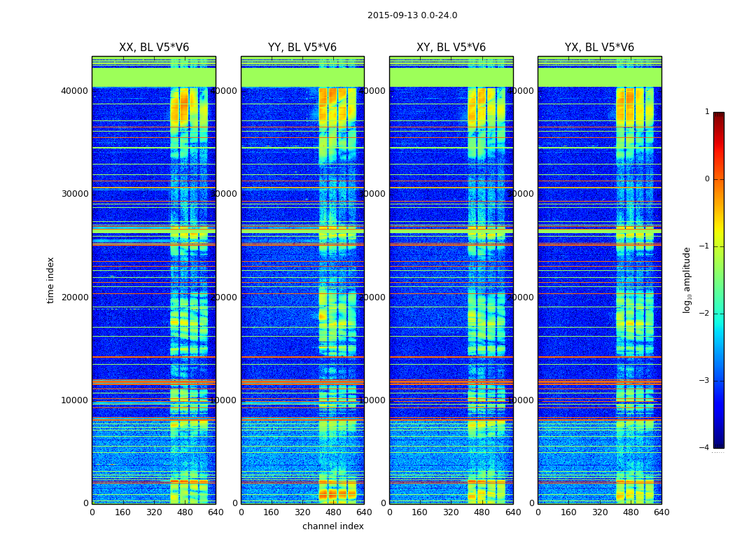Click the 20000 tick label on the XX panel
Image resolution: width=735 pixels, height=560 pixels.
pyautogui.click(x=75, y=297)
